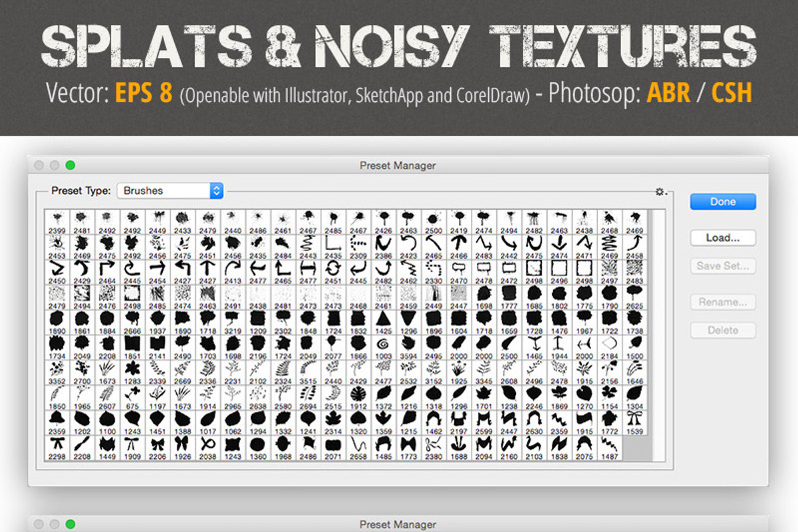Select right-turn arrow brush labeled 2464
This screenshot has height=532, width=798.
[x=107, y=272]
